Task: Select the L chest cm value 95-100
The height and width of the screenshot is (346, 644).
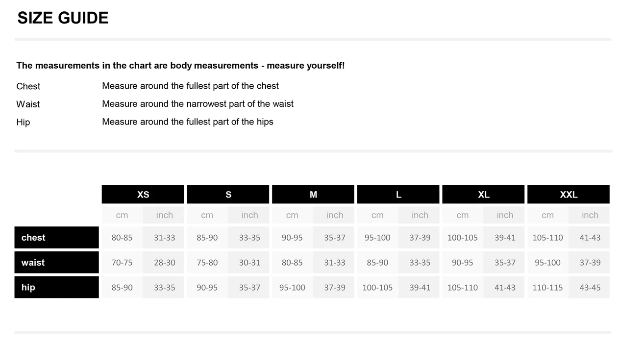Action: (377, 238)
